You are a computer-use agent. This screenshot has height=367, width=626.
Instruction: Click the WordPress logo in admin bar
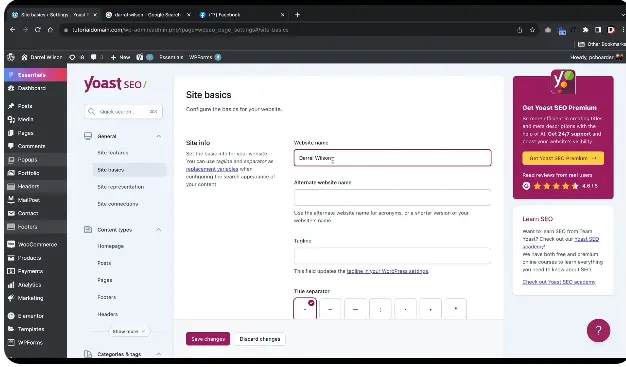(x=11, y=57)
